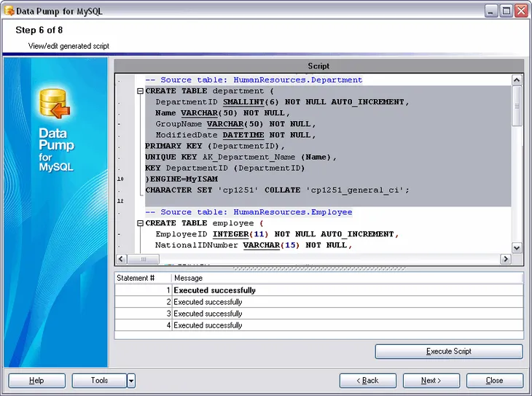Click the script vertical scrollbar thumb
Screen dimensions: 532x396
(517, 106)
